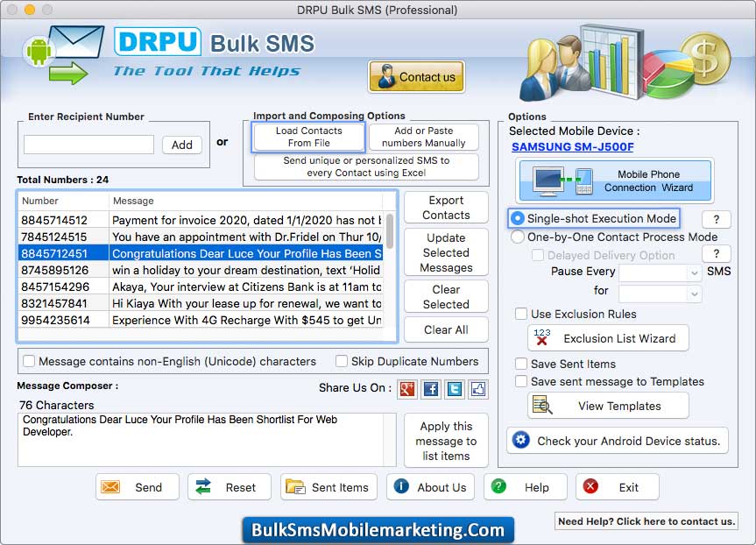Click the Add recipient button
The image size is (756, 545).
click(181, 145)
